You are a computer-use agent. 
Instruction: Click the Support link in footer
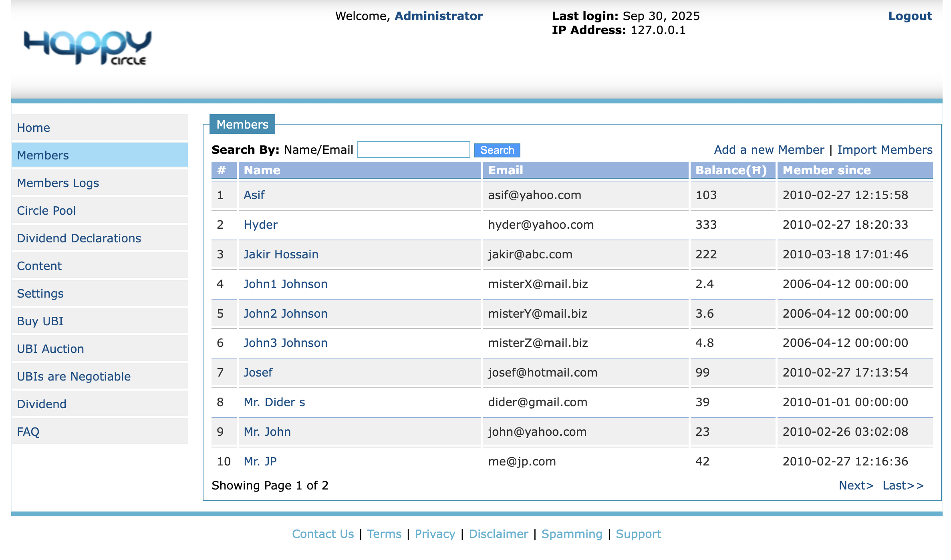coord(639,534)
